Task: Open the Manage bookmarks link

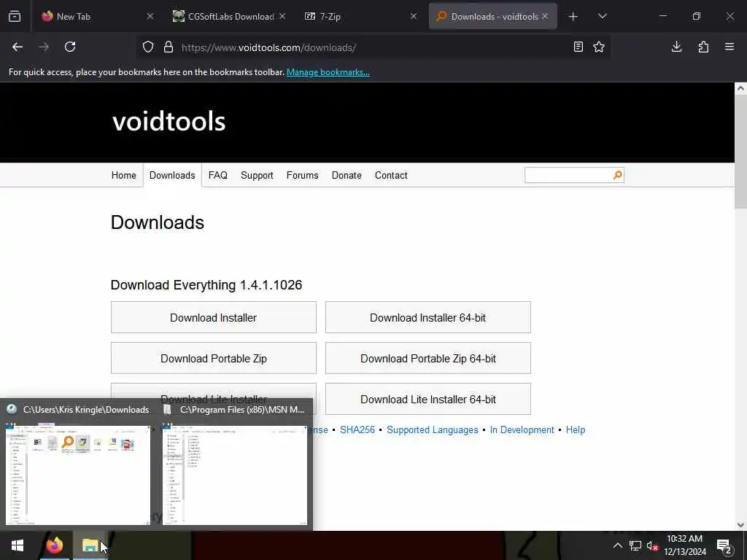Action: coord(328,72)
